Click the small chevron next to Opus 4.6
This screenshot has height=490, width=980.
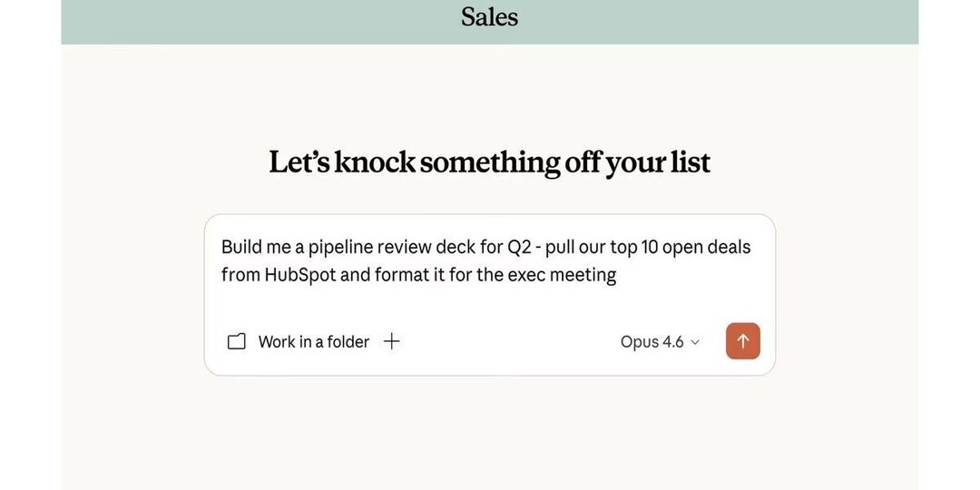(696, 342)
